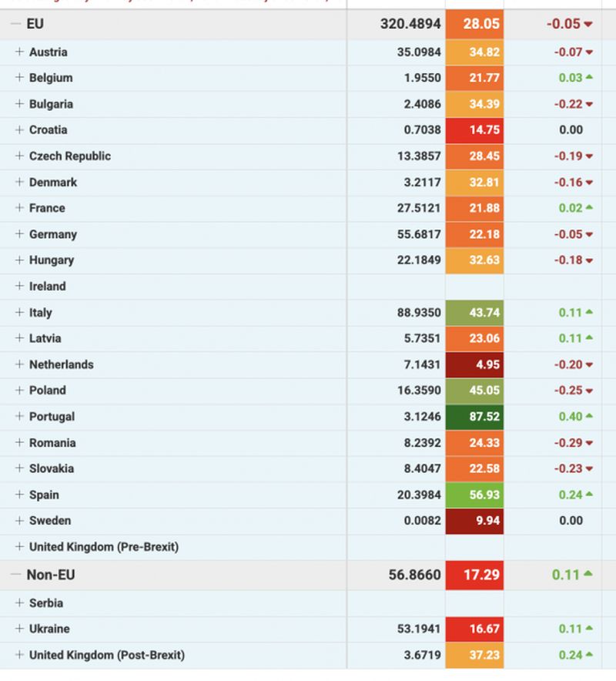This screenshot has width=616, height=681.
Task: Collapse the Non-EU group row
Action: click(x=15, y=575)
